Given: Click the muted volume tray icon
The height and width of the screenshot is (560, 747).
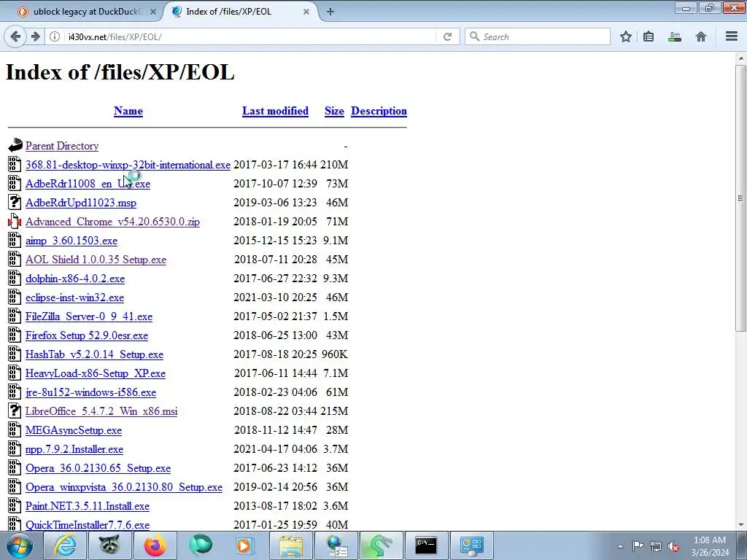Looking at the screenshot, I should pos(673,546).
